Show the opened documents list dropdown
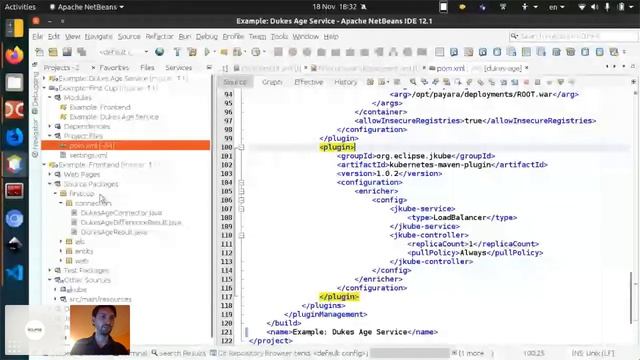 click(624, 67)
